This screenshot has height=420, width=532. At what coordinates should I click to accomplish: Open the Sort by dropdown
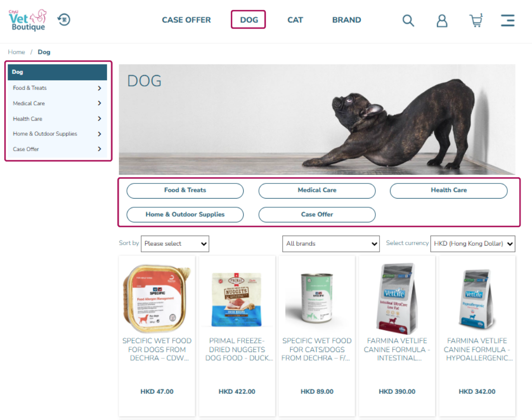click(x=175, y=244)
